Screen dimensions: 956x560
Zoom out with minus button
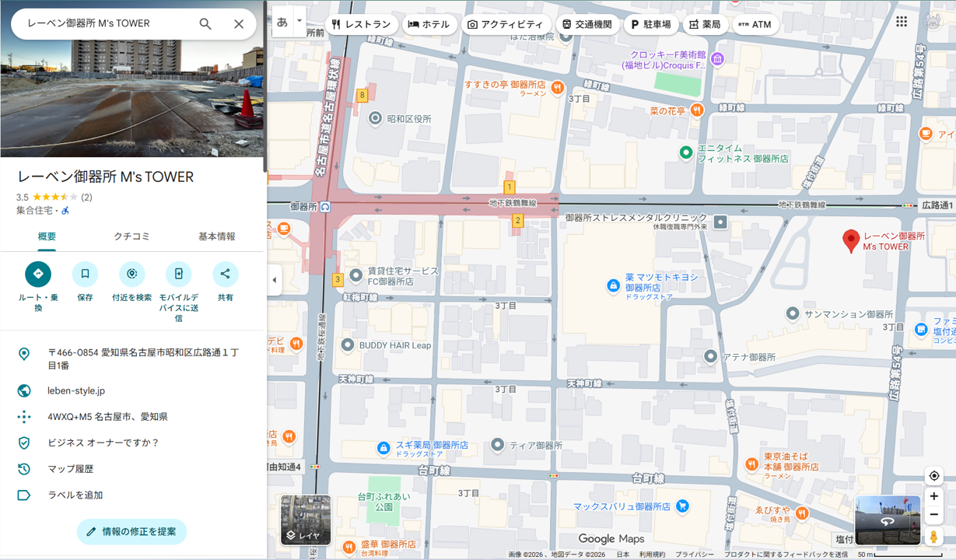coord(934,515)
